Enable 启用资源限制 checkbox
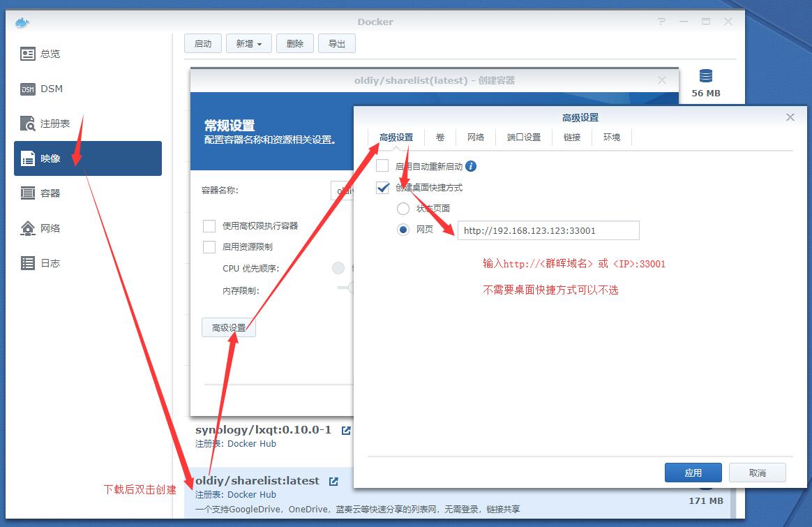This screenshot has height=527, width=812. [209, 246]
